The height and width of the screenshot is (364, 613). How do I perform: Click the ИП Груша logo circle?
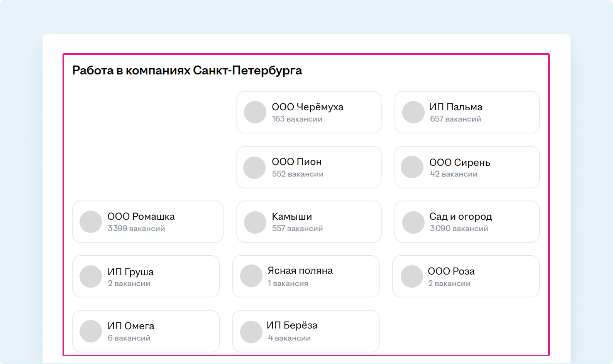[x=91, y=276]
